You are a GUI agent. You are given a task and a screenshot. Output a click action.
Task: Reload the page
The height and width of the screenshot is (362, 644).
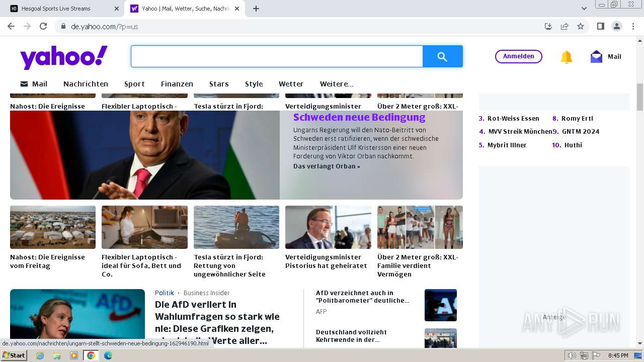click(x=43, y=26)
